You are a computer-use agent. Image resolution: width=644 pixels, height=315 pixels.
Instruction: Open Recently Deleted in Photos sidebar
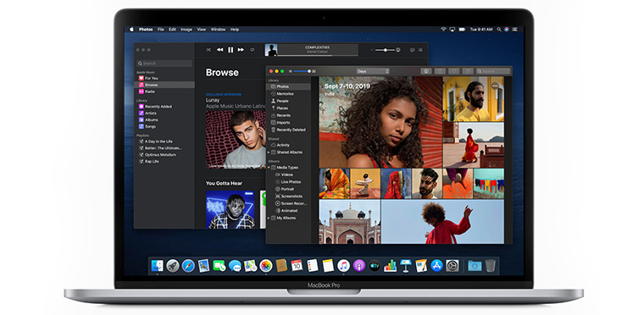288,130
